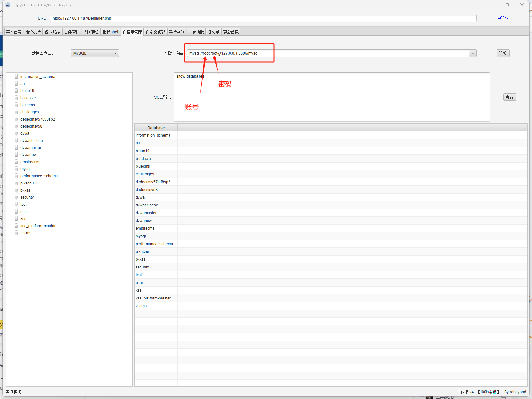
Task: Click the database icon beside dvwa
Action: tap(16, 133)
